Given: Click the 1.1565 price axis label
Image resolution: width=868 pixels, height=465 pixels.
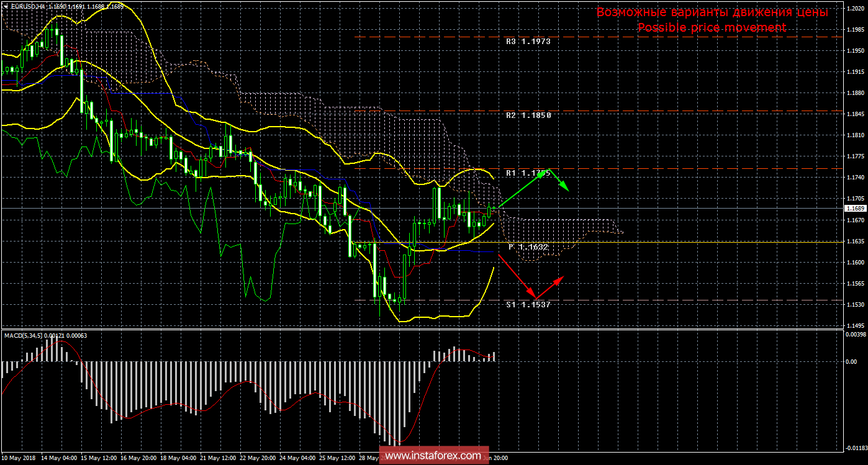Looking at the screenshot, I should [x=856, y=283].
